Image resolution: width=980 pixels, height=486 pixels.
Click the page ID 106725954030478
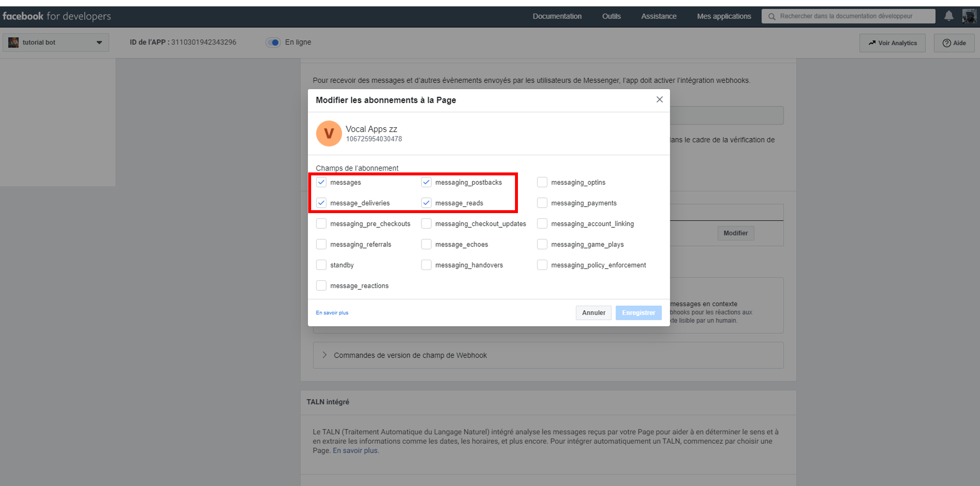(x=374, y=139)
